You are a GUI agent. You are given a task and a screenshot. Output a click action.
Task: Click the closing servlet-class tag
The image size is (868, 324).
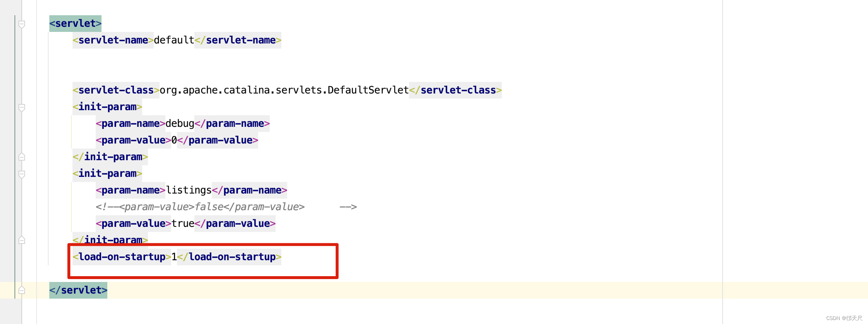[455, 90]
